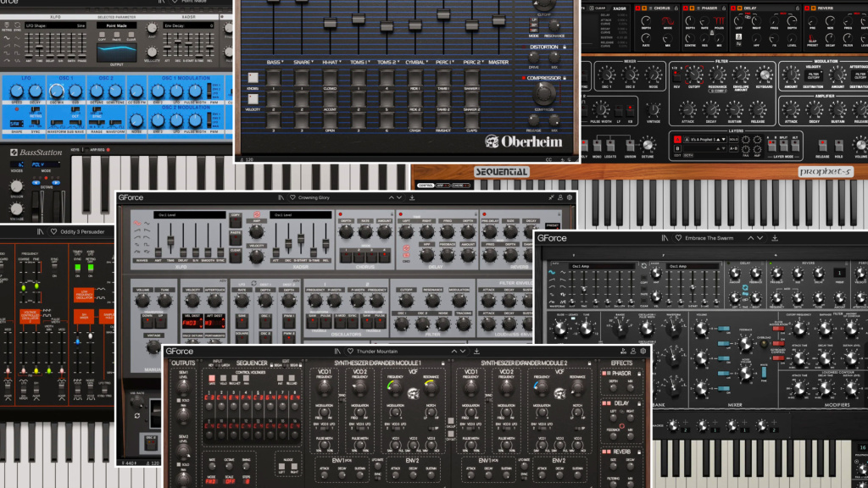
Task: Favorite the Thunder Mountain preset heart icon
Action: 350,352
